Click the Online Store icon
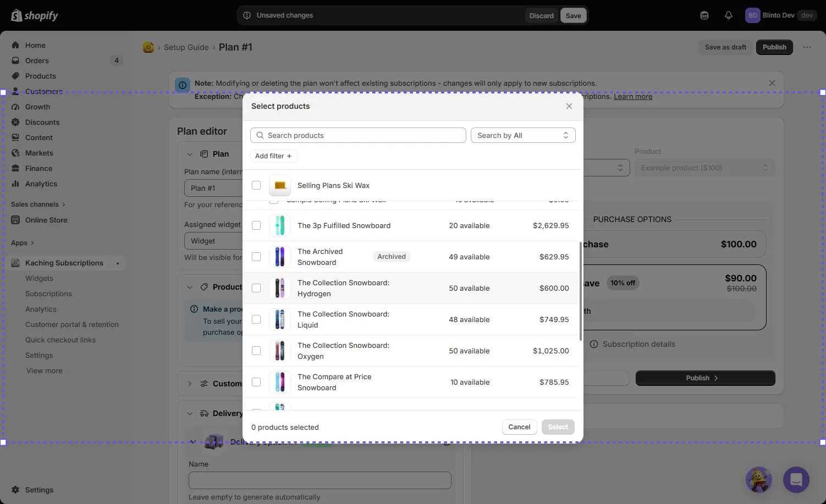Viewport: 826px width, 504px height. tap(15, 220)
